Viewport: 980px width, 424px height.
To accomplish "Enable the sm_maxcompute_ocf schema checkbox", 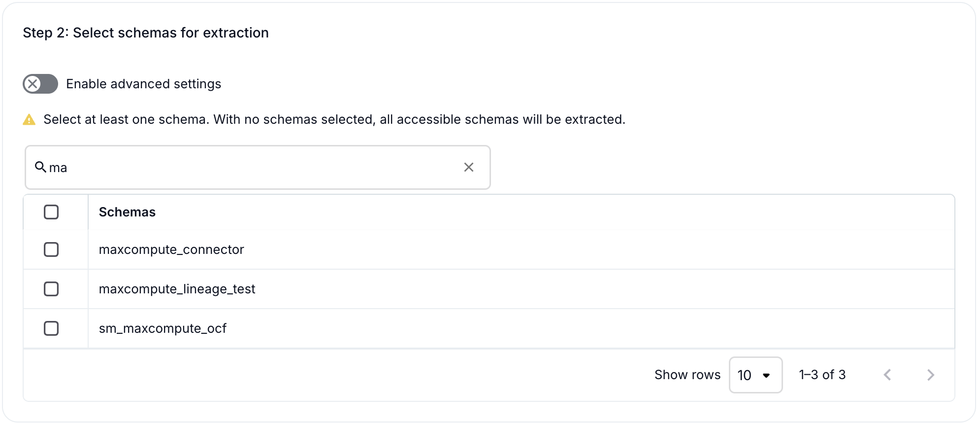I will click(51, 328).
